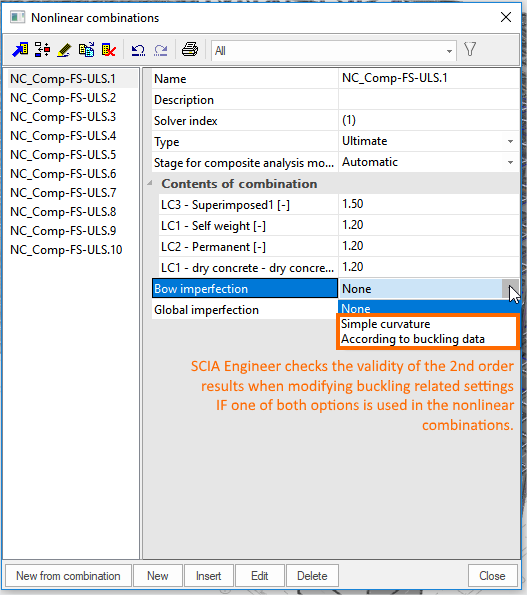Select NC_Comp-FS-ULS.10 in the list

[x=66, y=250]
